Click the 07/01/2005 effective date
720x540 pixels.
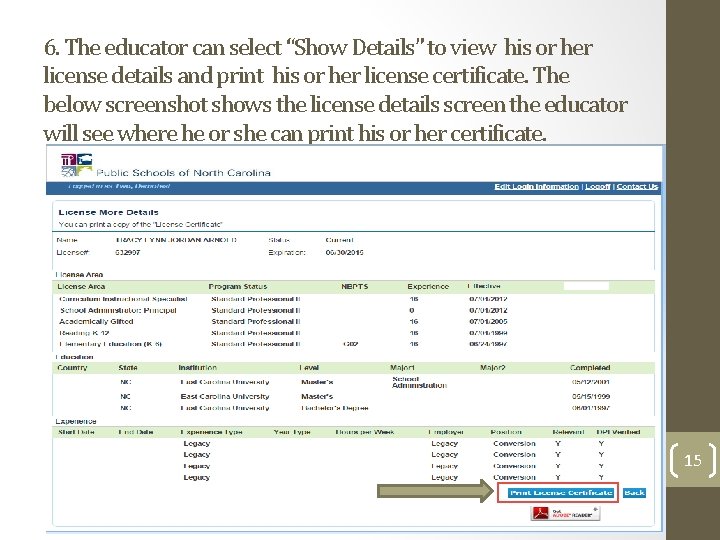coord(488,321)
